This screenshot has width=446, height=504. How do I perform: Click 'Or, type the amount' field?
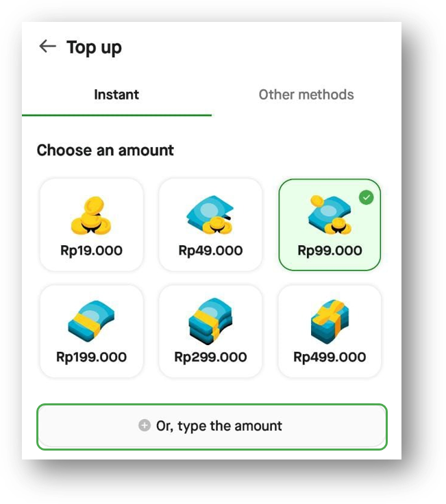tap(212, 427)
